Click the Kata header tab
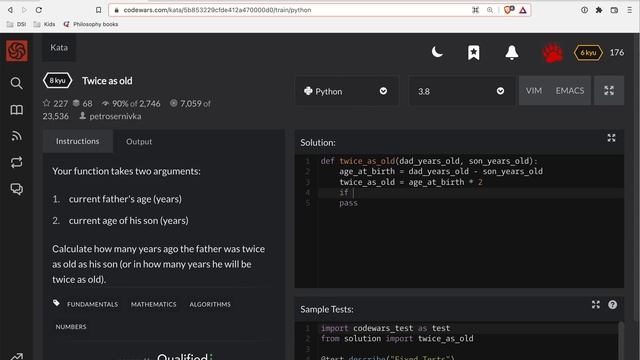 [59, 47]
